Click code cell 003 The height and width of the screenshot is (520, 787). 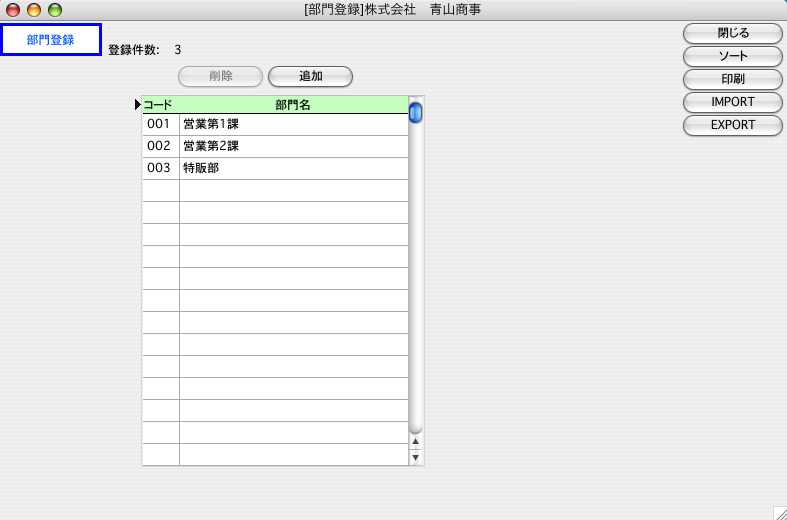click(x=160, y=168)
